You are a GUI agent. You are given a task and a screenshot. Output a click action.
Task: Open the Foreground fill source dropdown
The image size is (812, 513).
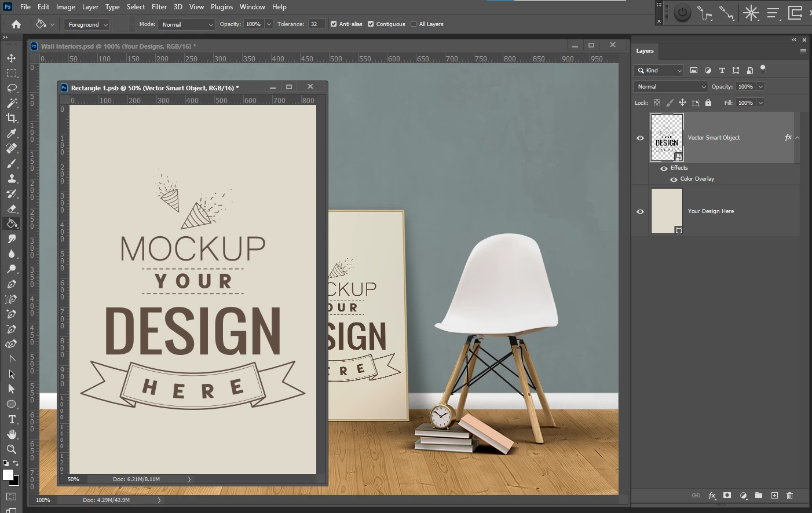86,24
